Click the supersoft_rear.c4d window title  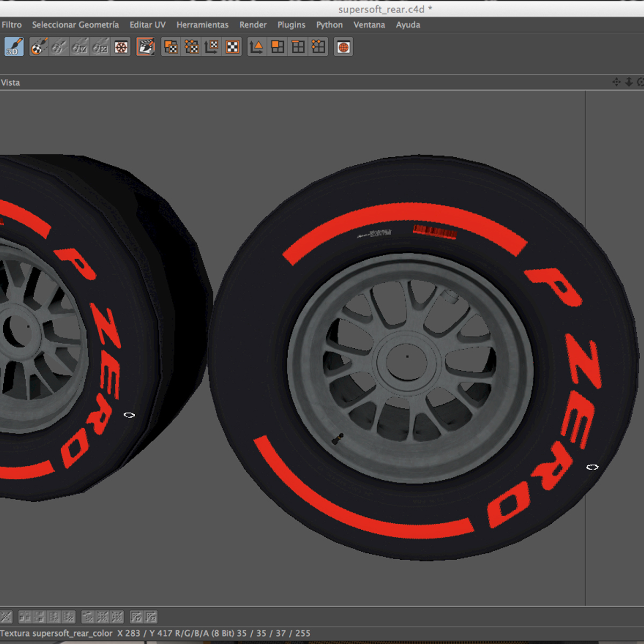tap(385, 9)
